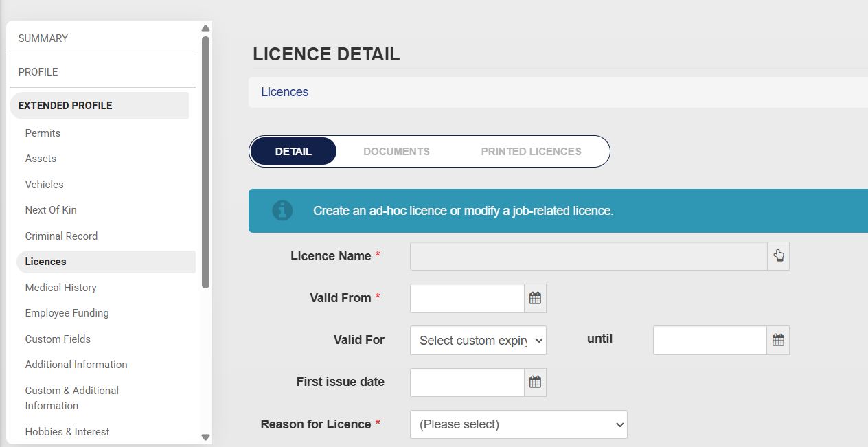
Task: Click the Valid From input field
Action: (x=467, y=298)
